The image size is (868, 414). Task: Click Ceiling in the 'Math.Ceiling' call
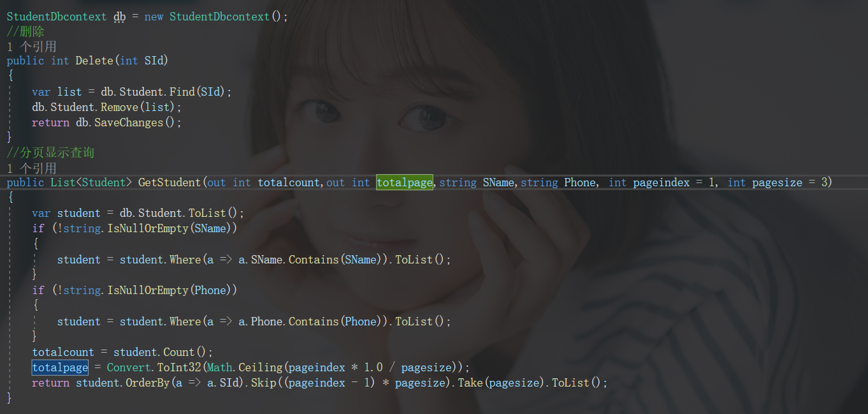click(261, 367)
